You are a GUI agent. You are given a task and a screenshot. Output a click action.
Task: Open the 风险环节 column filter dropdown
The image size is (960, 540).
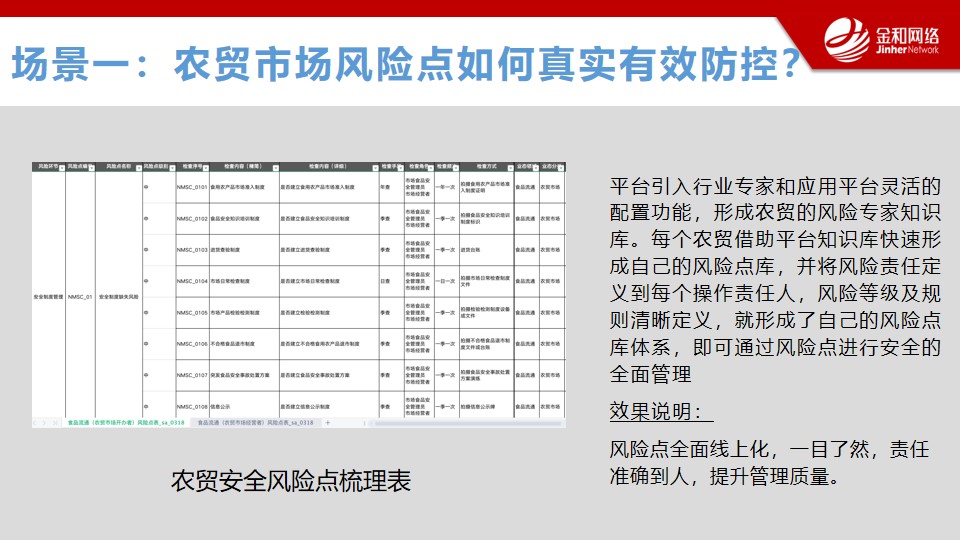pyautogui.click(x=62, y=168)
